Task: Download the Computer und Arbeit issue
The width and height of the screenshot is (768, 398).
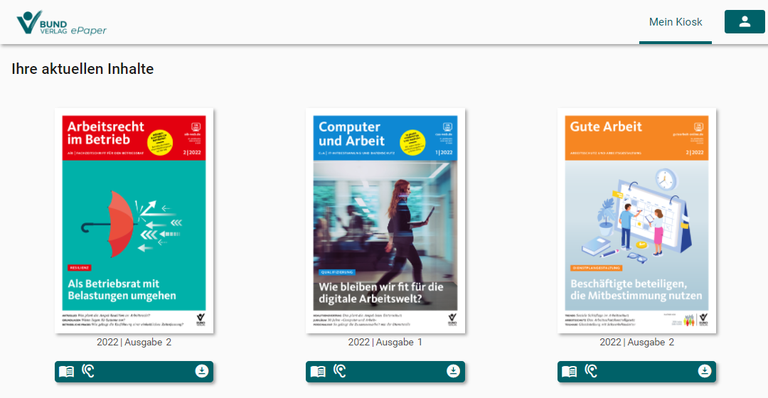Action: (453, 371)
